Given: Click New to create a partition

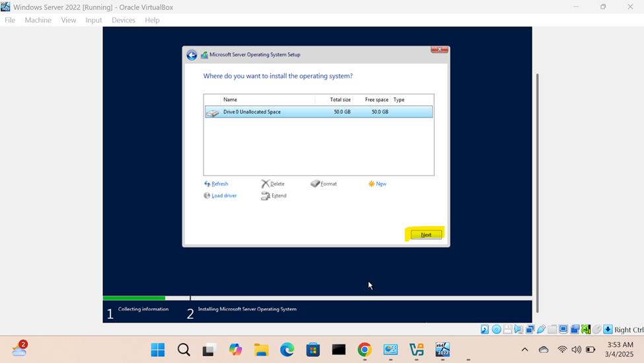Looking at the screenshot, I should click(x=377, y=184).
